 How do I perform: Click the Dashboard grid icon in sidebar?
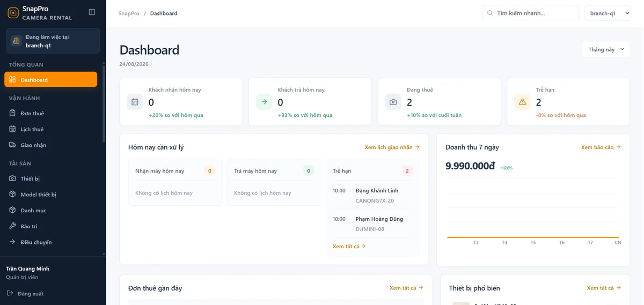12,79
